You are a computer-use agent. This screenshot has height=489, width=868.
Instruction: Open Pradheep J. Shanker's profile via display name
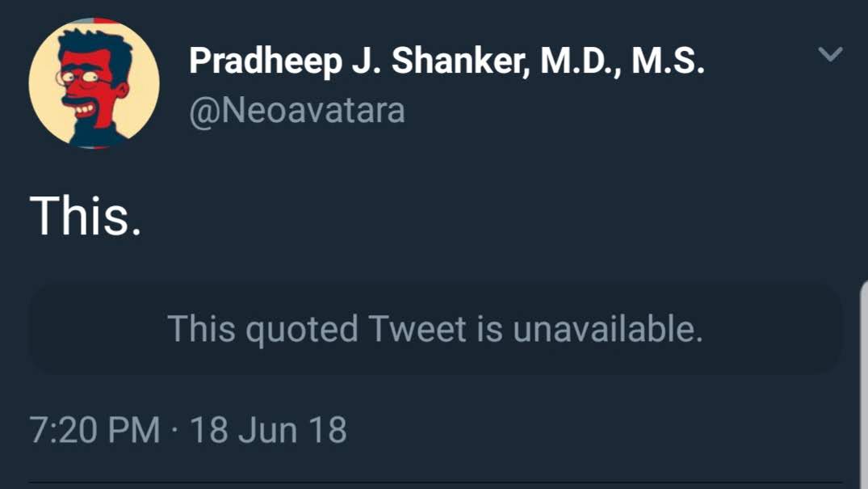447,62
